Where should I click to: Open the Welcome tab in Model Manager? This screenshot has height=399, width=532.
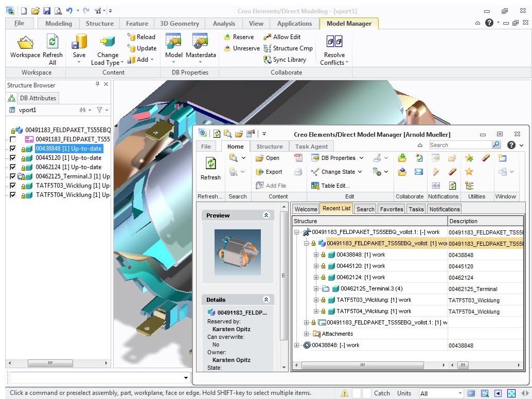tap(306, 209)
